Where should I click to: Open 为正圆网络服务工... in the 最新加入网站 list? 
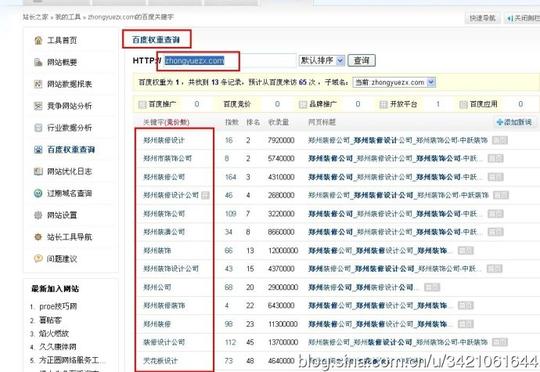(x=73, y=360)
